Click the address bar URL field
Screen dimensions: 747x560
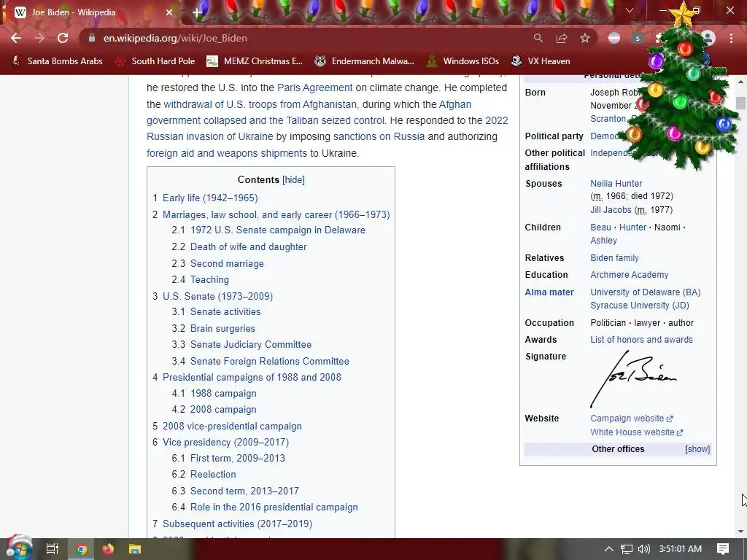305,38
